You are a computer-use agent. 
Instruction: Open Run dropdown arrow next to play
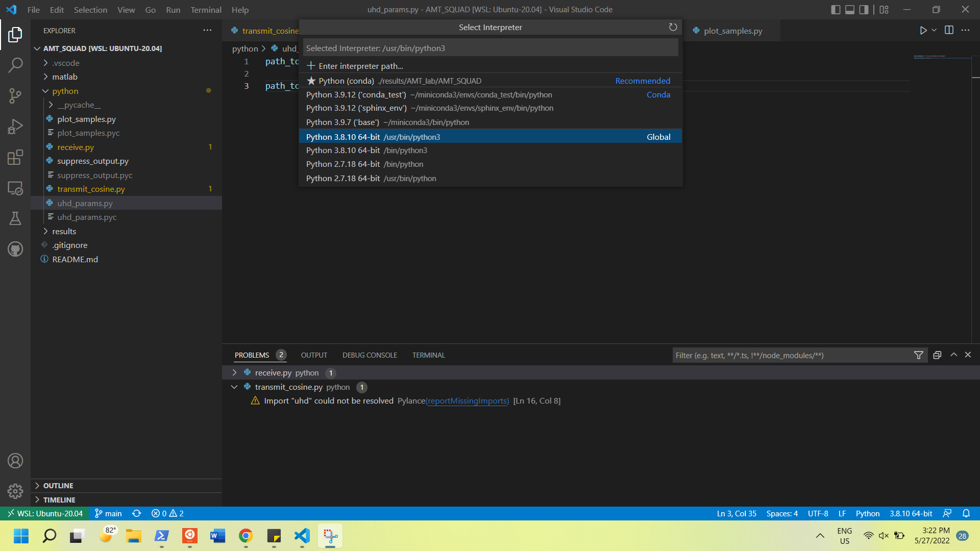[x=934, y=31]
